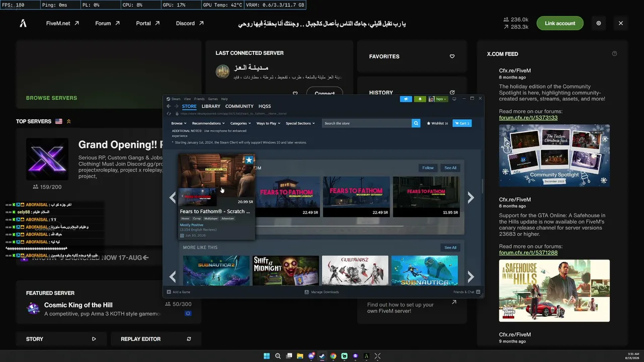Open the FiveM Portal link

pyautogui.click(x=147, y=23)
